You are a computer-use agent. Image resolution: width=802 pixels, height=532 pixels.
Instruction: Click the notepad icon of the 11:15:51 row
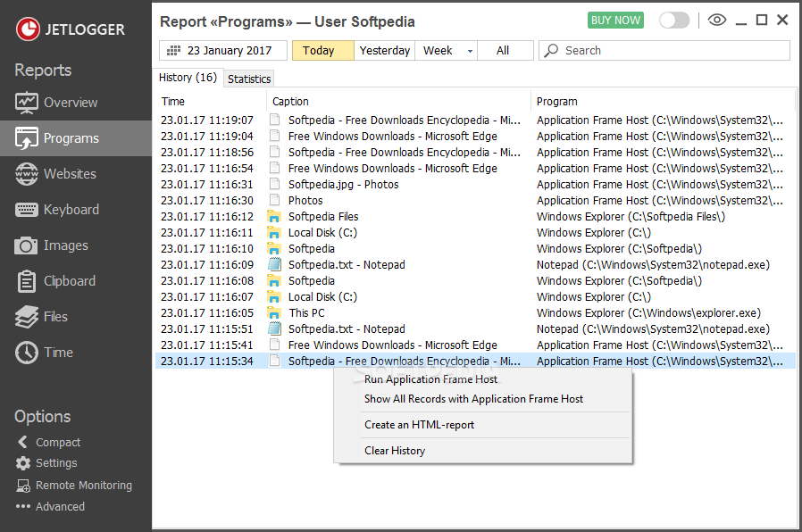click(x=275, y=329)
